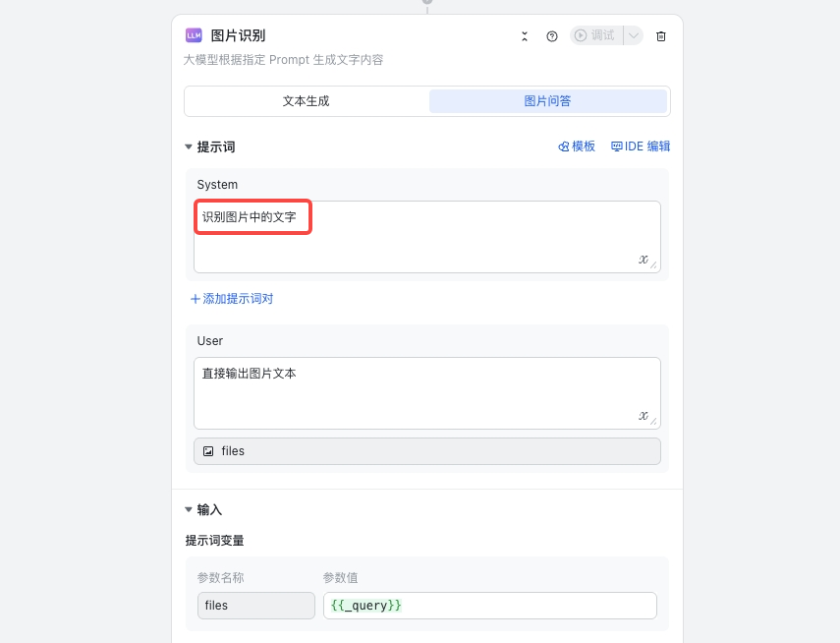Viewport: 840px width, 643px height.
Task: Click the {{_query}} parameter value field
Action: point(489,606)
